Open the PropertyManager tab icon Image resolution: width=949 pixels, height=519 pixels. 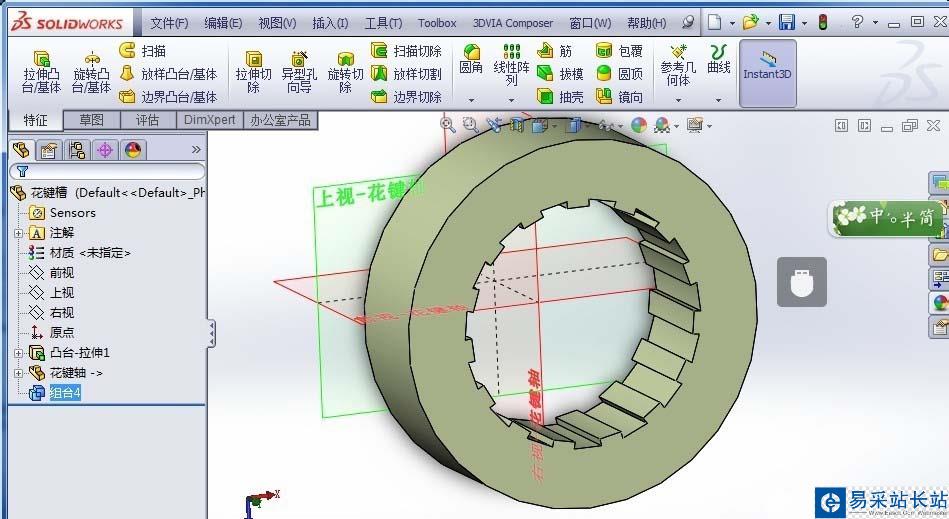pyautogui.click(x=48, y=150)
